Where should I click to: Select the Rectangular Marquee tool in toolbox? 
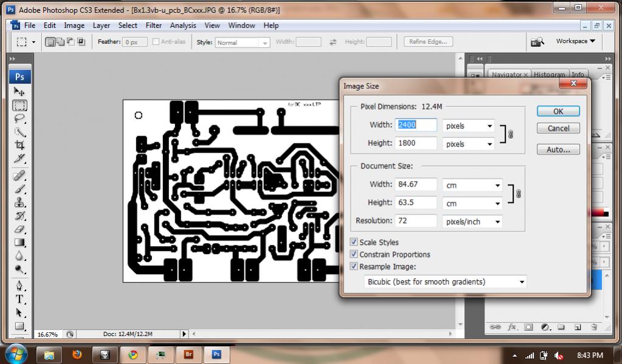pos(19,105)
